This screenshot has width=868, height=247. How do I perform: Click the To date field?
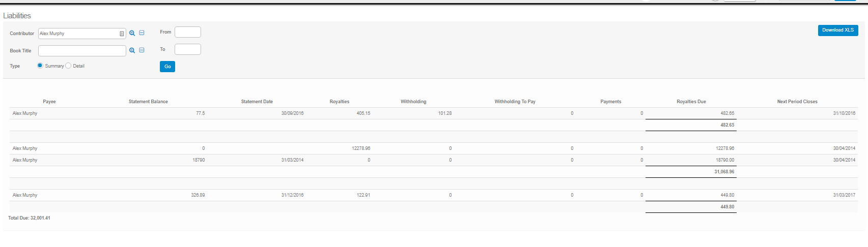pyautogui.click(x=187, y=49)
